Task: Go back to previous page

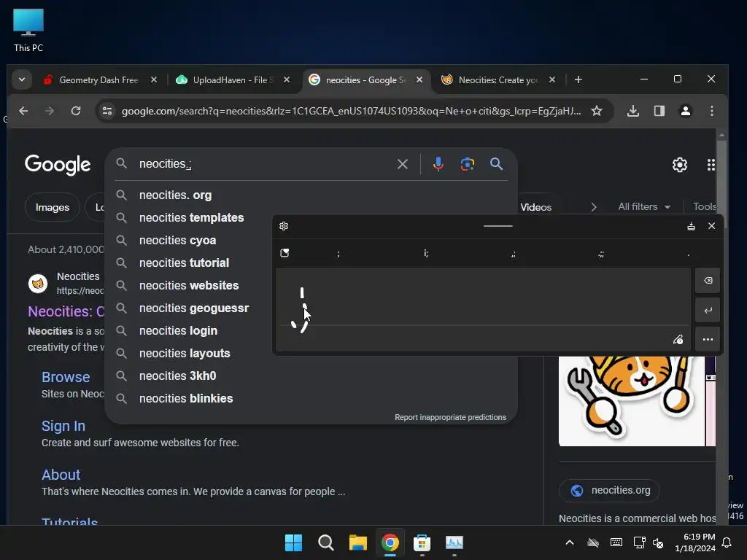Action: pos(23,111)
